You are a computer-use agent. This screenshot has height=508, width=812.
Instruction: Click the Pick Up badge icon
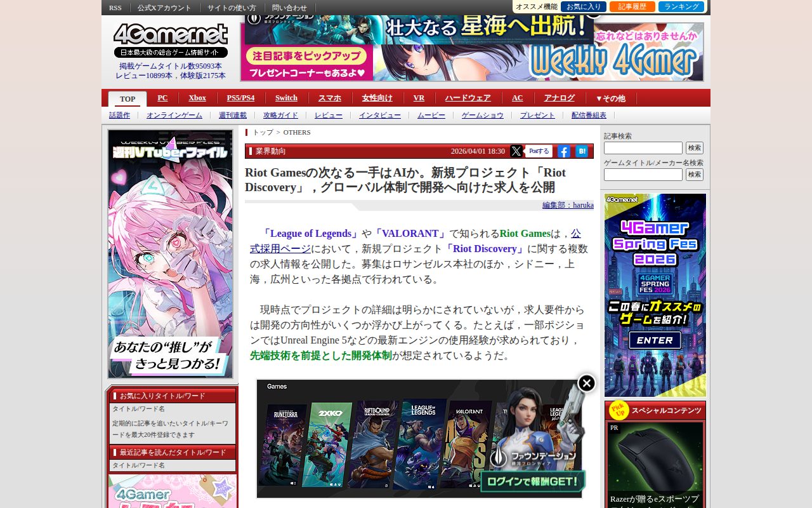pos(619,410)
